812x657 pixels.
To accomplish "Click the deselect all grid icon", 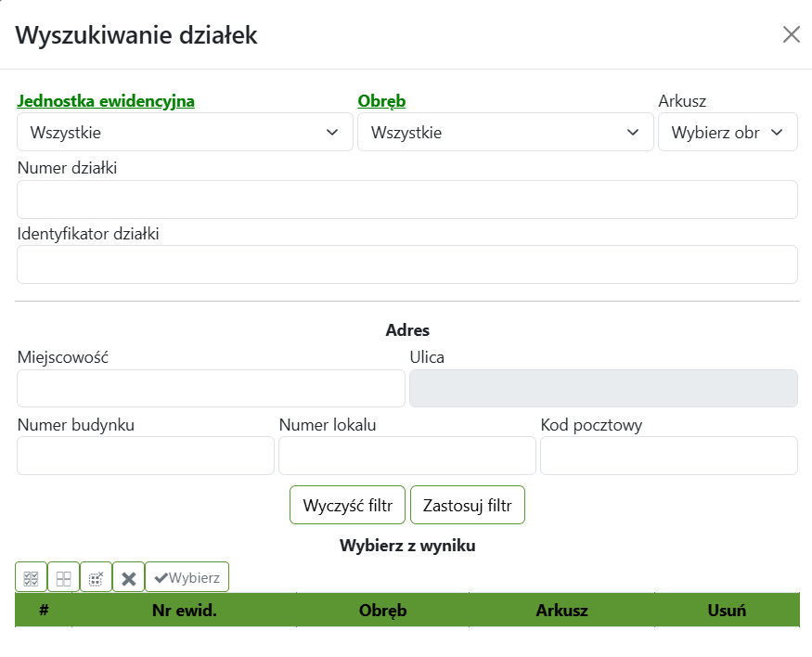I will [63, 576].
